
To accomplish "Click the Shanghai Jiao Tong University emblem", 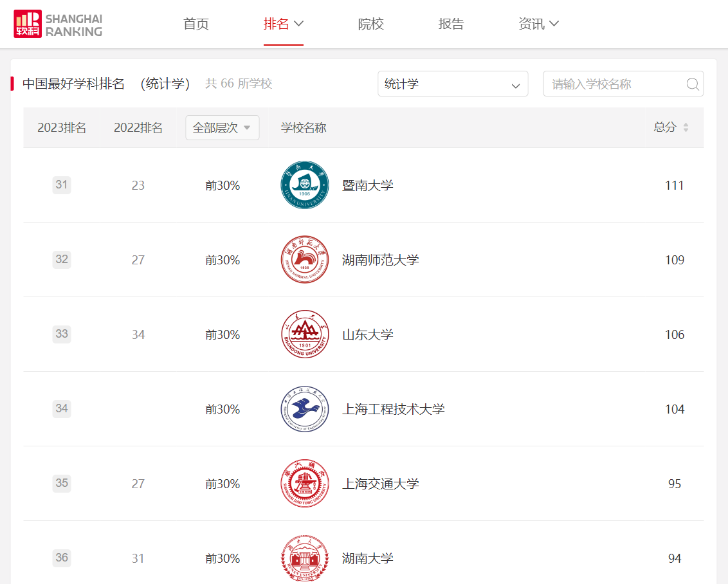I will point(305,484).
